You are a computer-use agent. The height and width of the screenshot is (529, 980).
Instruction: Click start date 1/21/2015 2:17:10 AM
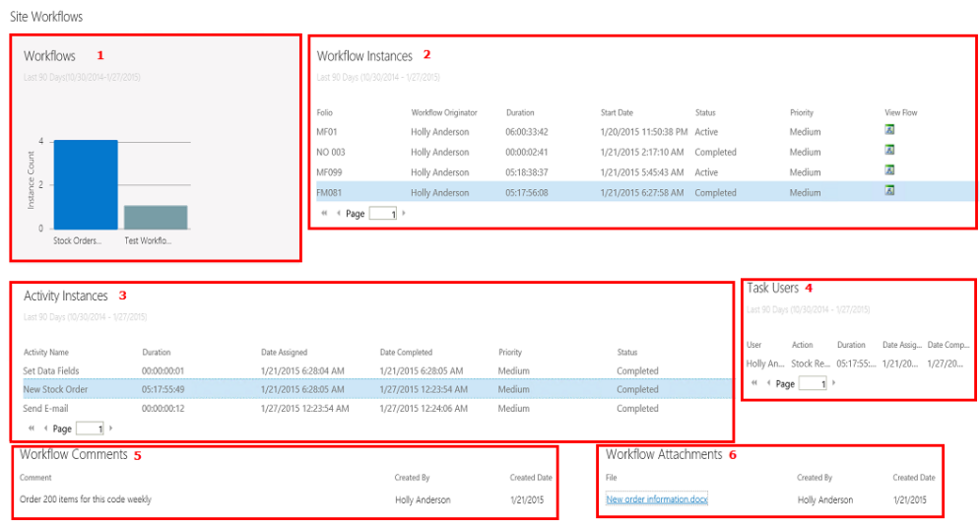[x=642, y=152]
